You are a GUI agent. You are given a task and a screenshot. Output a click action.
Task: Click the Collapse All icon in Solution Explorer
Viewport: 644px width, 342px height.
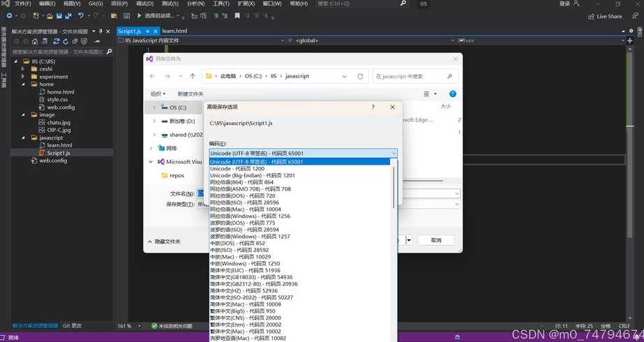coord(75,41)
